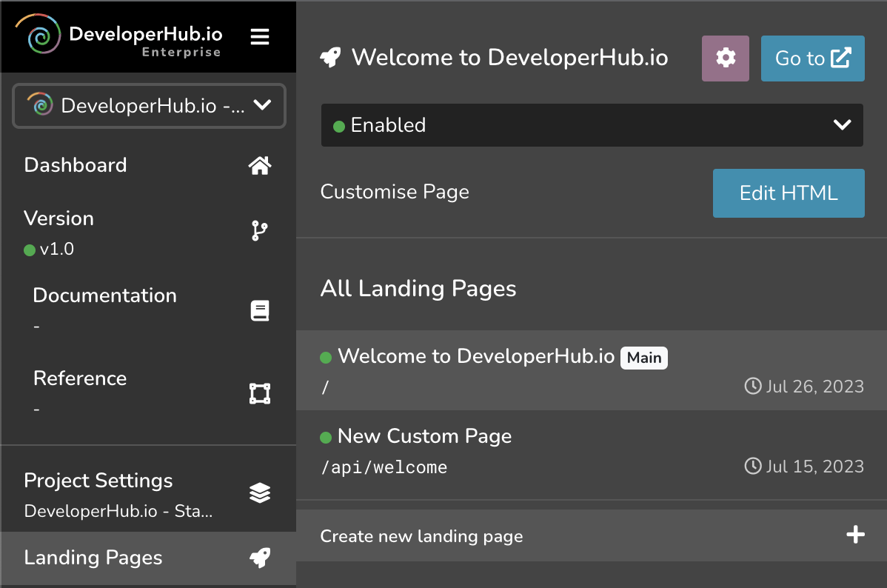Open Dashboard from the sidebar
887x588 pixels.
tap(76, 165)
